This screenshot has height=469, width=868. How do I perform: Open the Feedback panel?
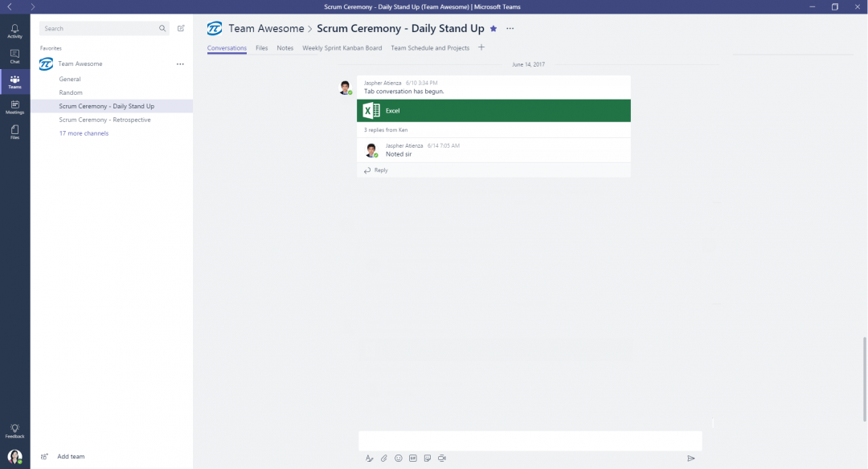coord(14,430)
